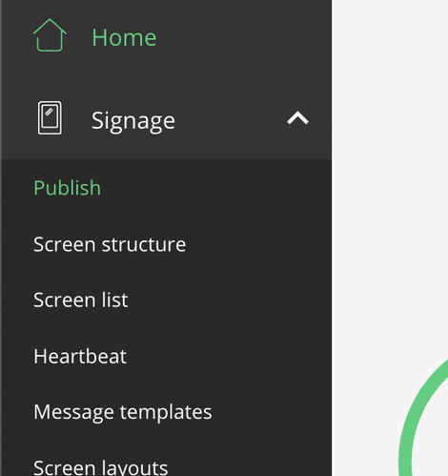
Task: Click the white upward caret beside Signage
Action: coord(297,118)
